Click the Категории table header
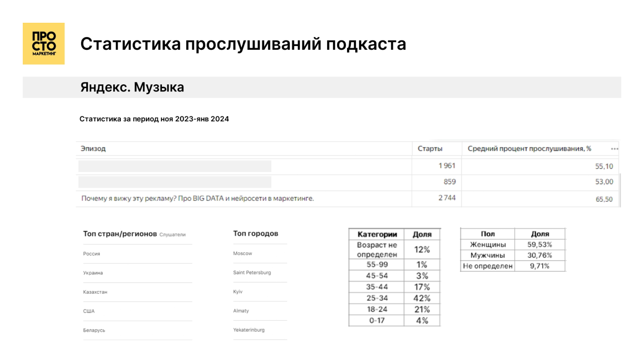This screenshot has width=644, height=363. point(377,234)
